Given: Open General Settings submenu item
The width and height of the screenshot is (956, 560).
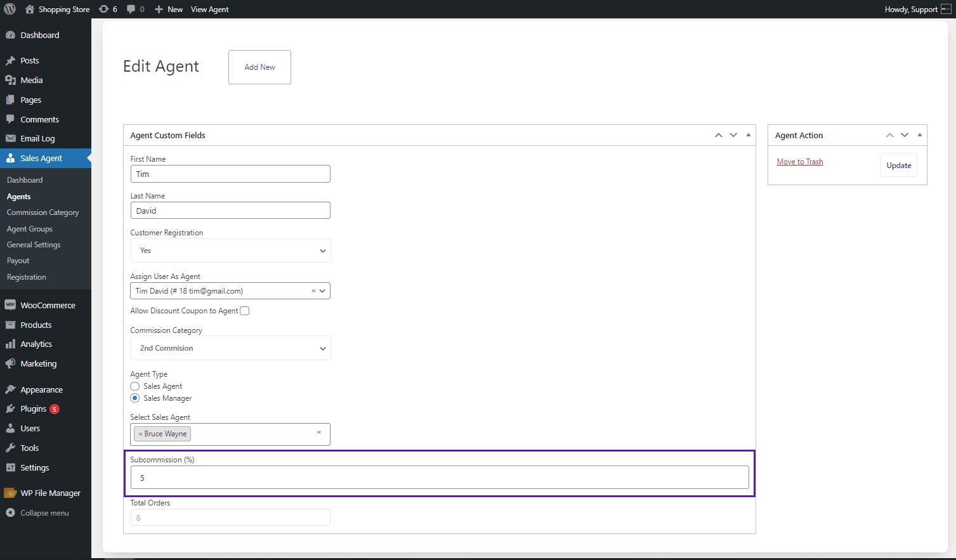Looking at the screenshot, I should tap(34, 245).
